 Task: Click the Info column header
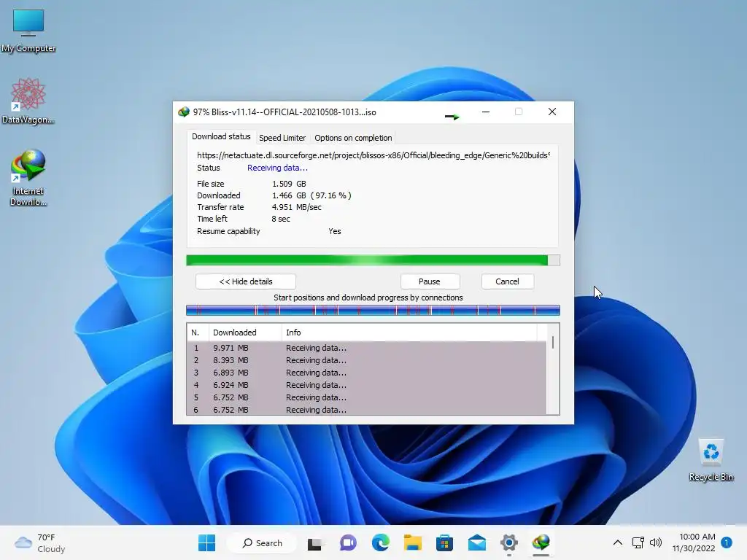pos(410,332)
